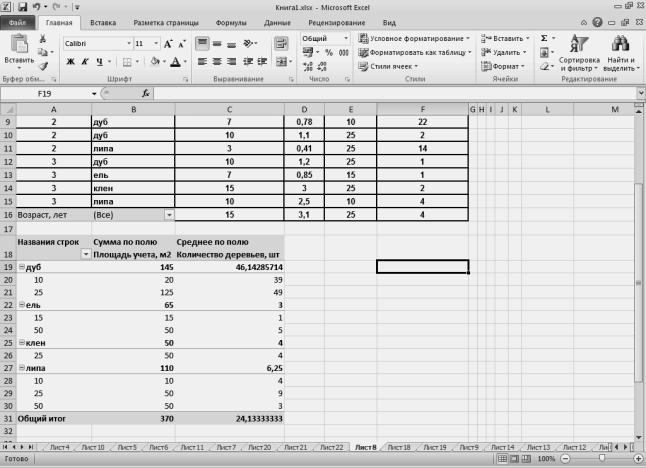
Task: Click the increase indent icon
Action: coord(262,62)
